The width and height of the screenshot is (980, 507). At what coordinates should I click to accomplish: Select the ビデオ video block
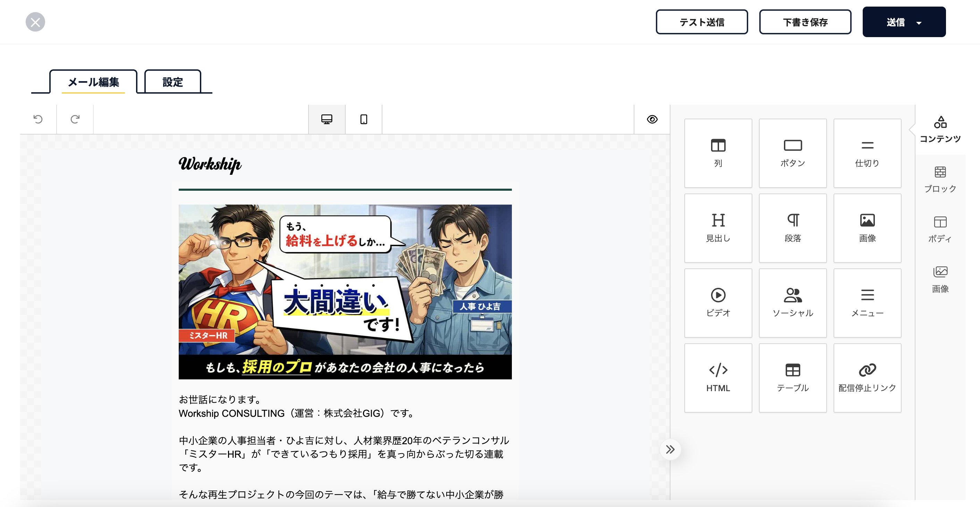tap(718, 303)
